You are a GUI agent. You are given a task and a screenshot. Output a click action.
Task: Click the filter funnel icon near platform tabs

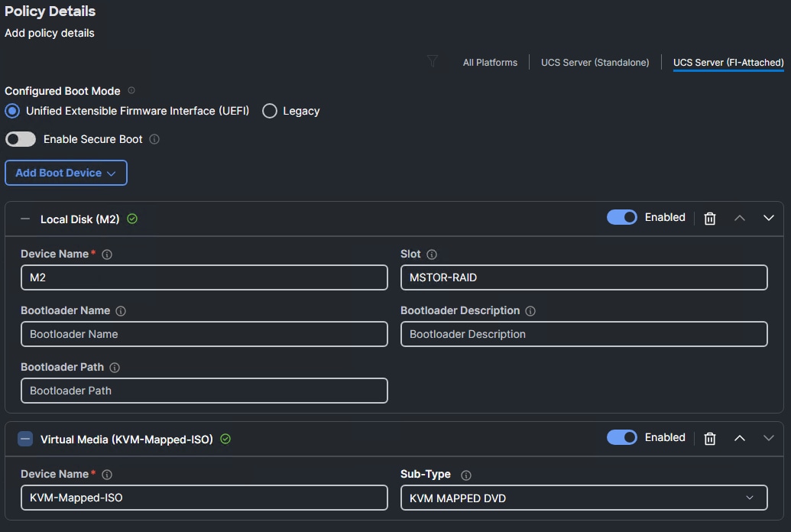(x=433, y=62)
